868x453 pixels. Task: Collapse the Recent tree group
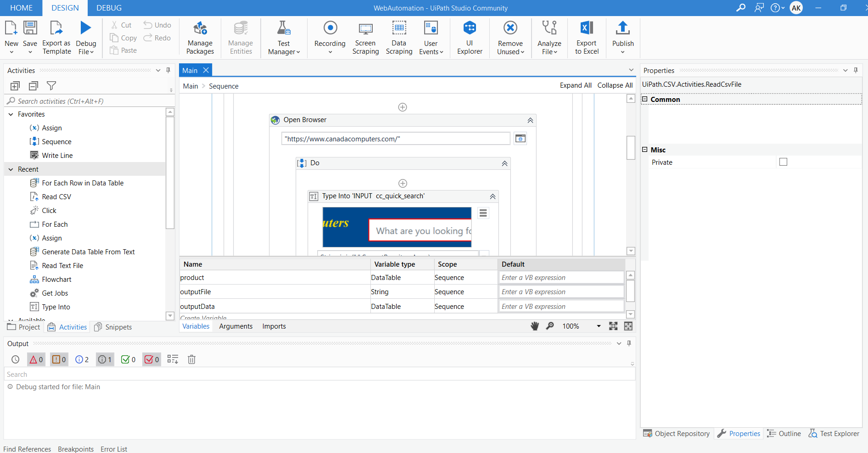click(x=11, y=169)
